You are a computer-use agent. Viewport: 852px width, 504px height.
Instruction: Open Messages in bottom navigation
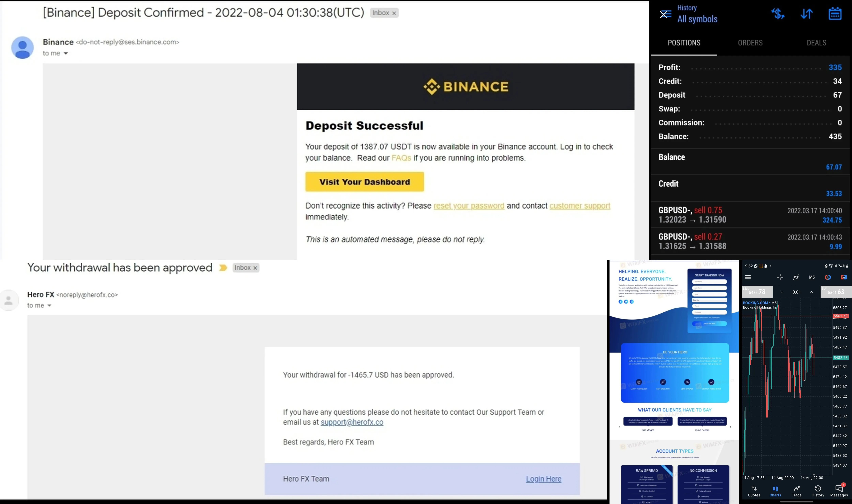839,490
